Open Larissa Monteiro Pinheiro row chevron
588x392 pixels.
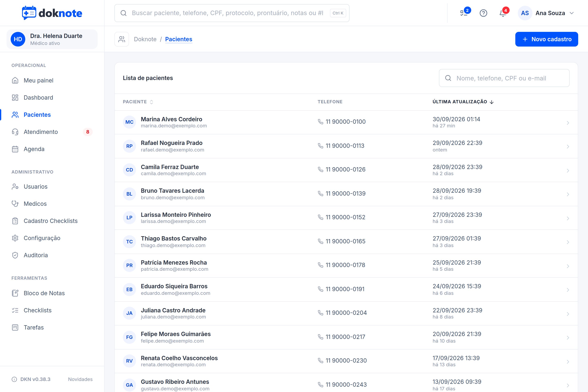[568, 218]
